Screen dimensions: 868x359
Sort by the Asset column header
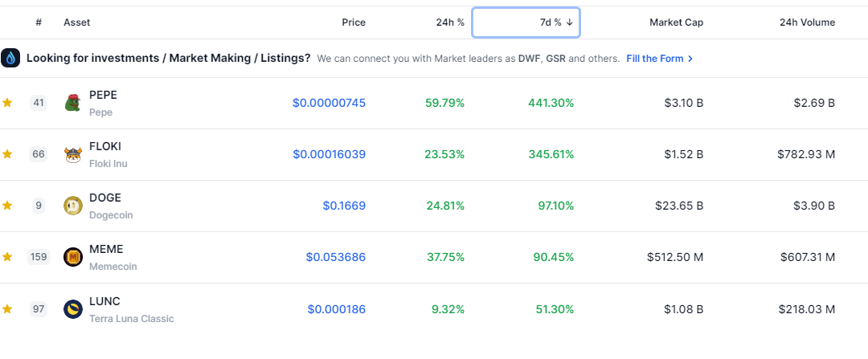[77, 22]
